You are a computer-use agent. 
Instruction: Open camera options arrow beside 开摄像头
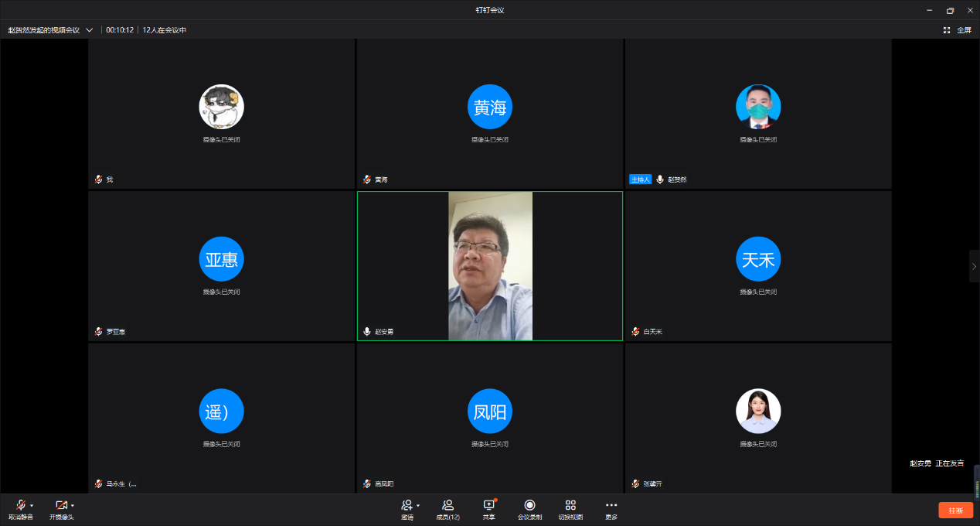pyautogui.click(x=73, y=505)
